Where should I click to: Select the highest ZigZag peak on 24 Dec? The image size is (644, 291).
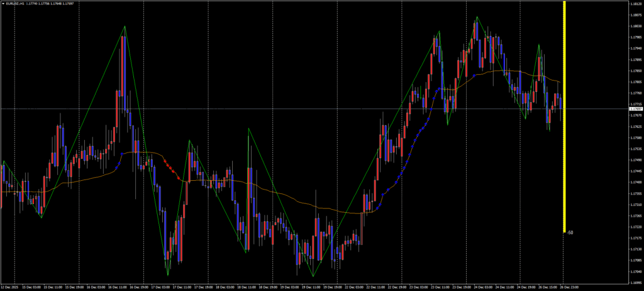tap(476, 18)
